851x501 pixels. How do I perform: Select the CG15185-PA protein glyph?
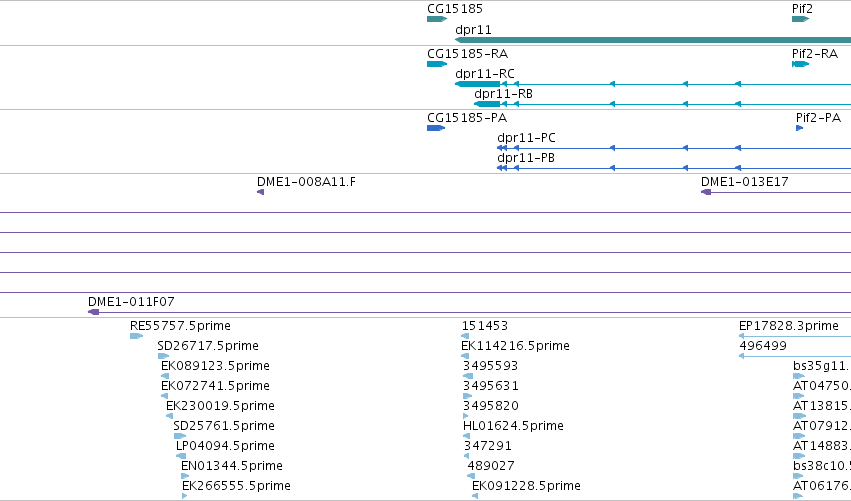(x=436, y=128)
